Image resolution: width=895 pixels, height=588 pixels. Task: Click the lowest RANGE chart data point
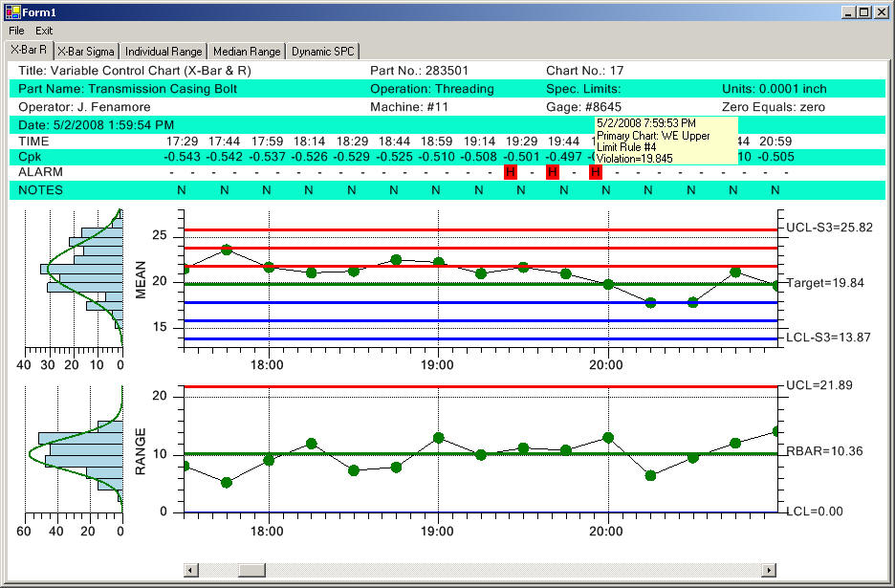coord(227,483)
